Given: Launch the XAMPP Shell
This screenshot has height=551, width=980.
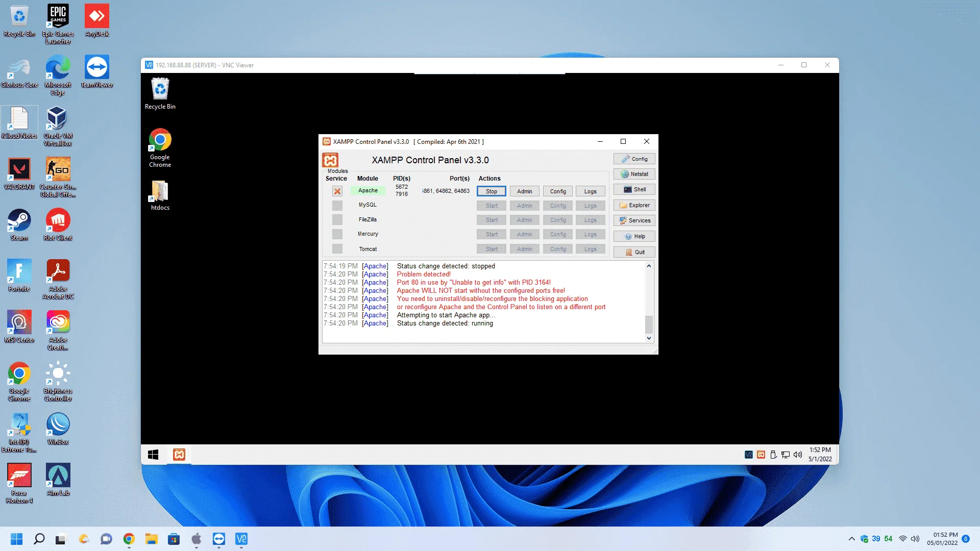Looking at the screenshot, I should [634, 189].
